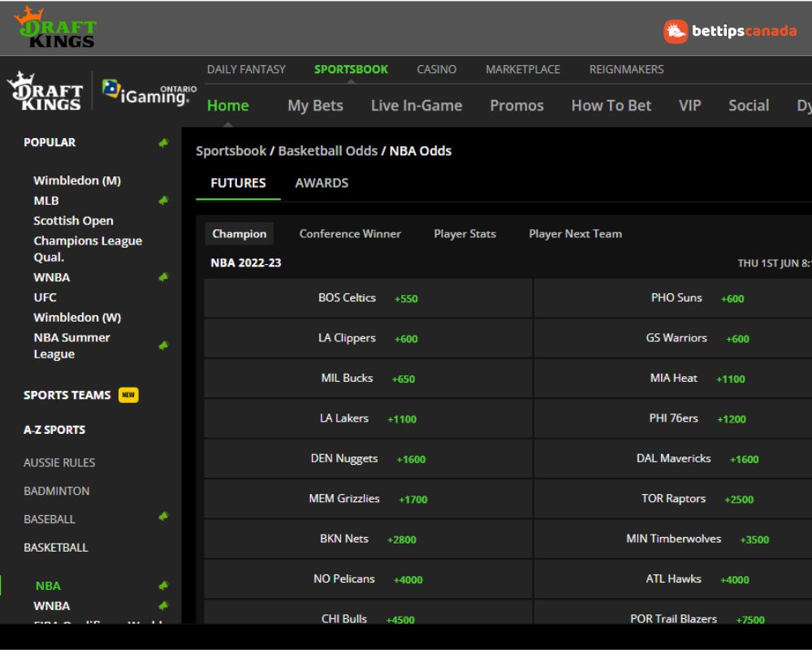The width and height of the screenshot is (812, 650).
Task: Open the Reignmakers tab
Action: click(x=626, y=69)
